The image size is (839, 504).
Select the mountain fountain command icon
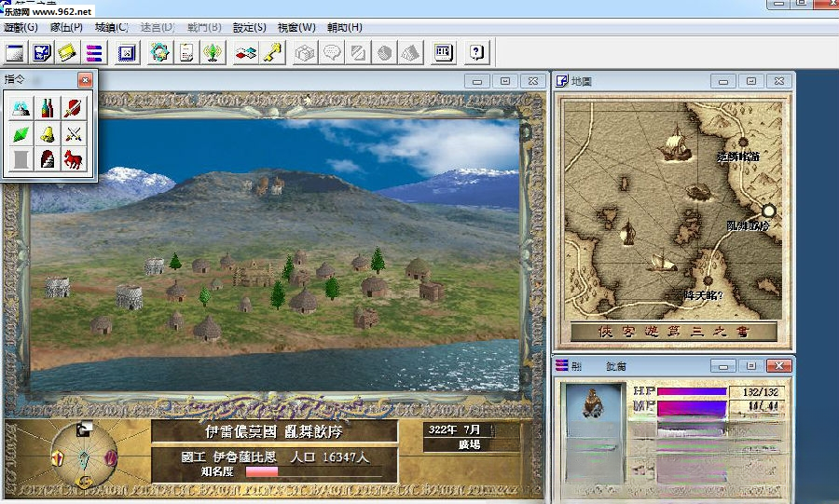click(x=21, y=108)
